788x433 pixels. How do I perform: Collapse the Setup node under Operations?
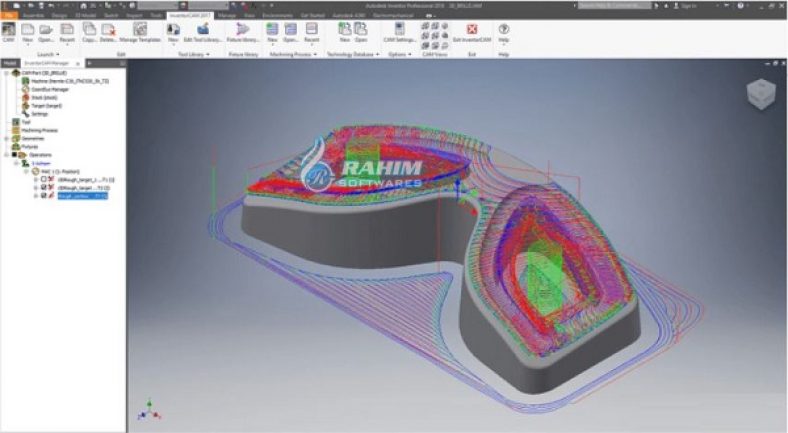(16, 163)
